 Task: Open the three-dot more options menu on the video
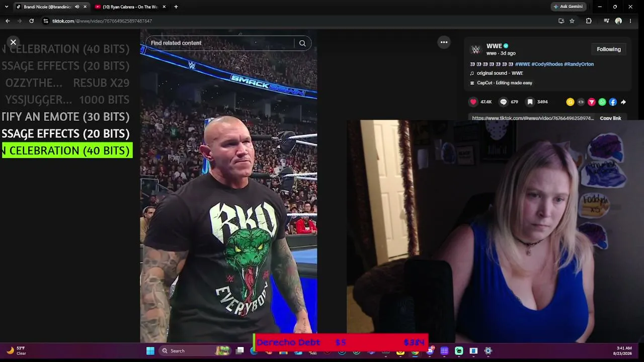coord(444,42)
